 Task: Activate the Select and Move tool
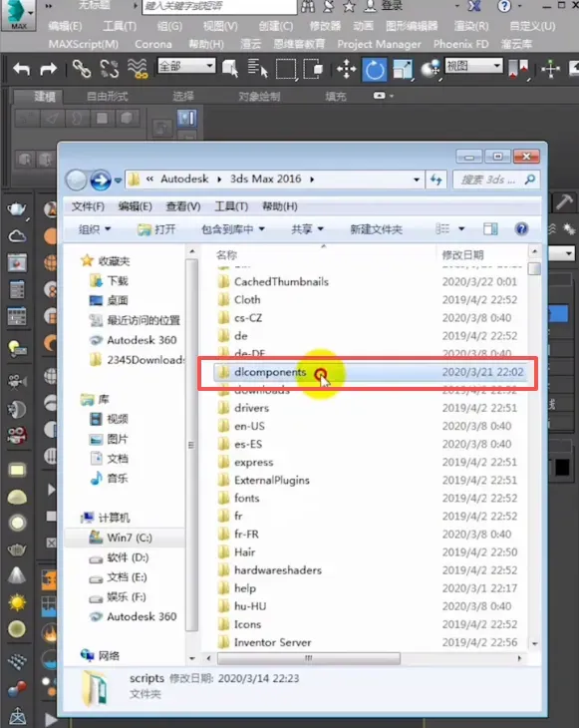[x=346, y=70]
